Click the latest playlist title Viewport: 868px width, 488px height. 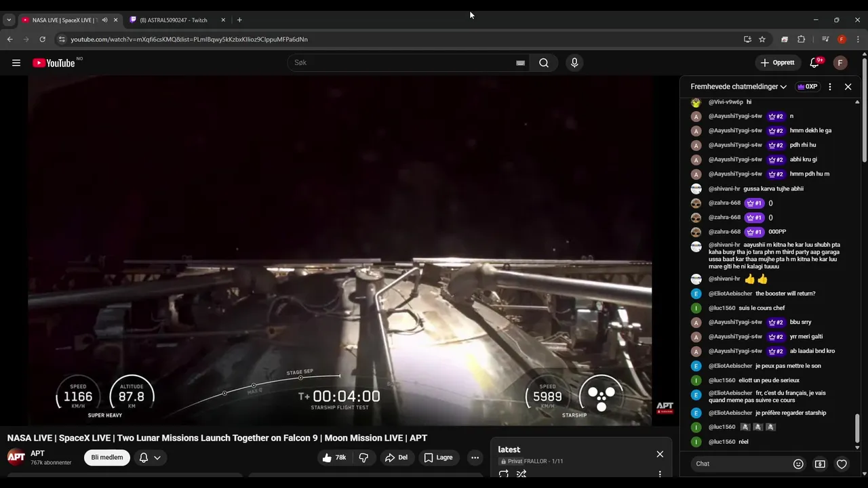509,449
